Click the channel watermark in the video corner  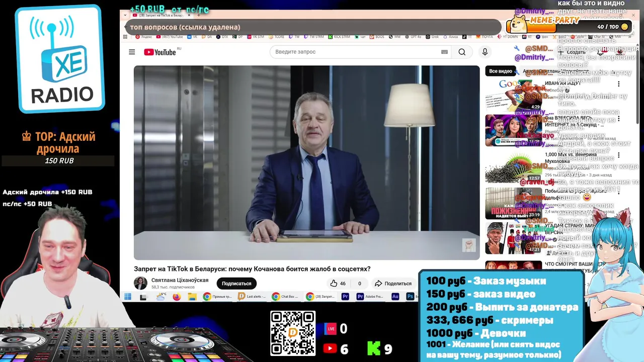pos(469,245)
